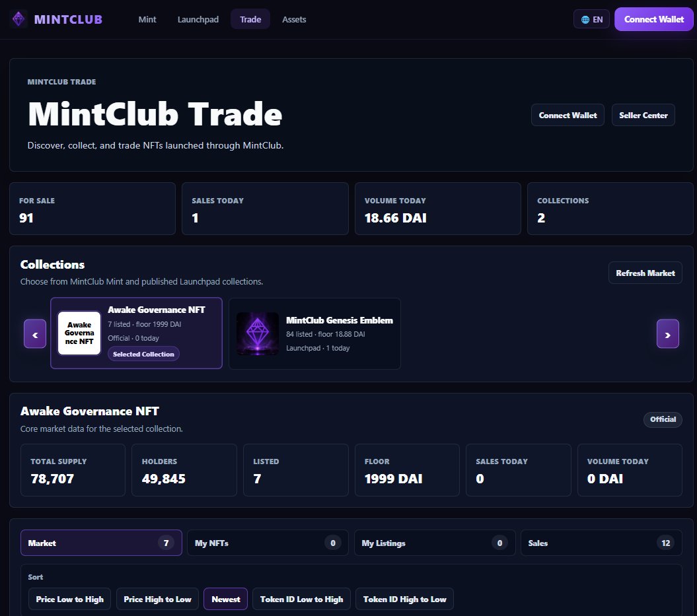Click the COLLECTIONS count 2
This screenshot has width=697, height=616.
tap(541, 218)
